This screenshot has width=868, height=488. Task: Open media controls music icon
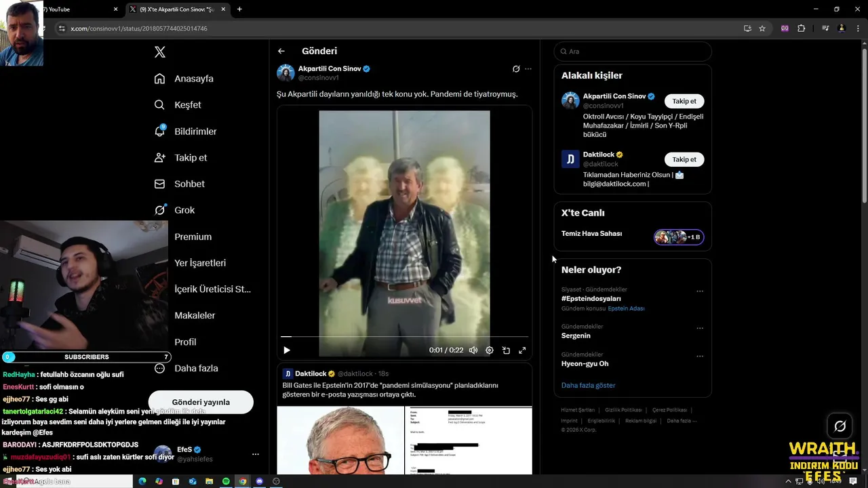(825, 28)
